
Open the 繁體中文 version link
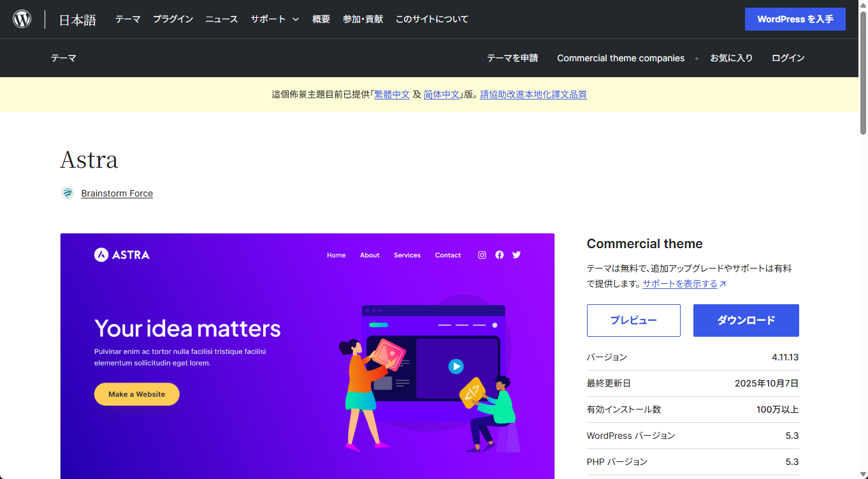pyautogui.click(x=392, y=94)
